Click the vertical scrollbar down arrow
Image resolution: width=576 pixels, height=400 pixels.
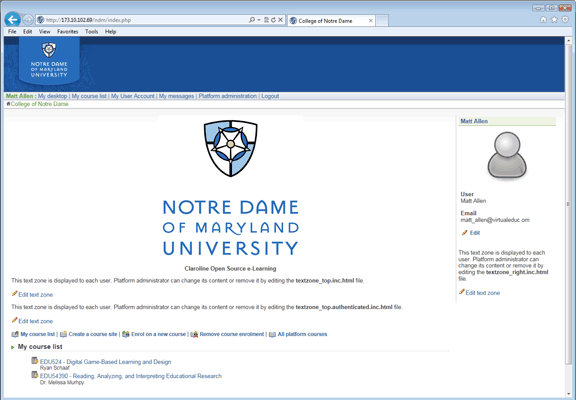568,393
